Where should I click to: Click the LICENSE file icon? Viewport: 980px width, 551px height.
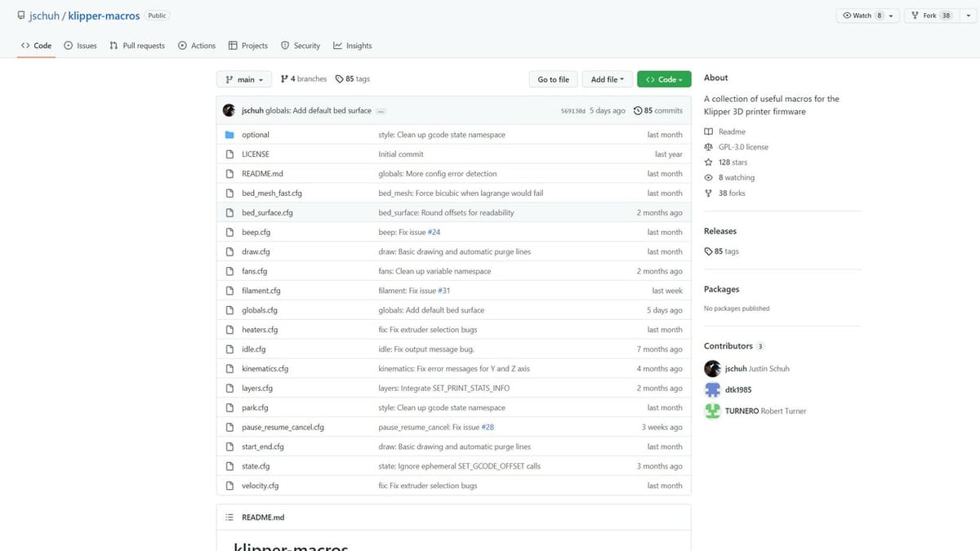(229, 154)
